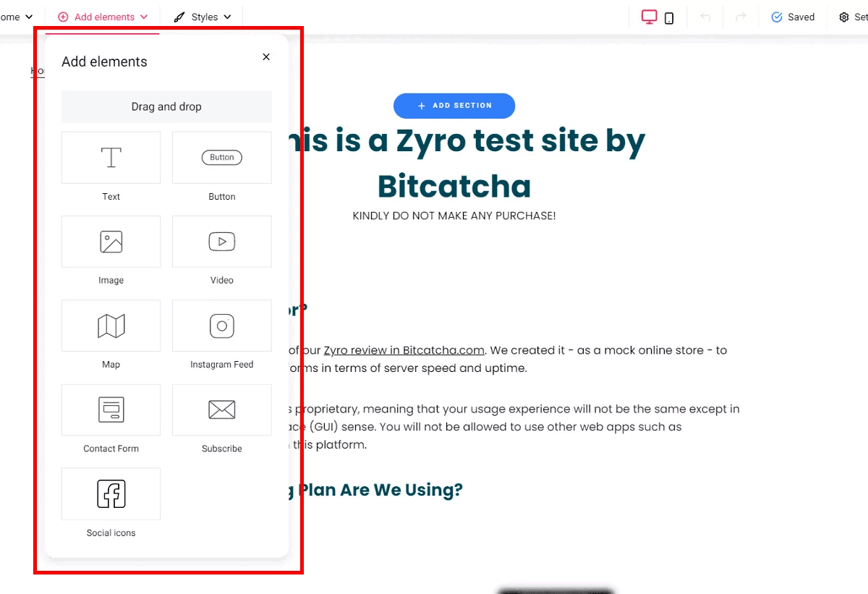Choose the Social icons Facebook tile
The height and width of the screenshot is (594, 868).
111,494
